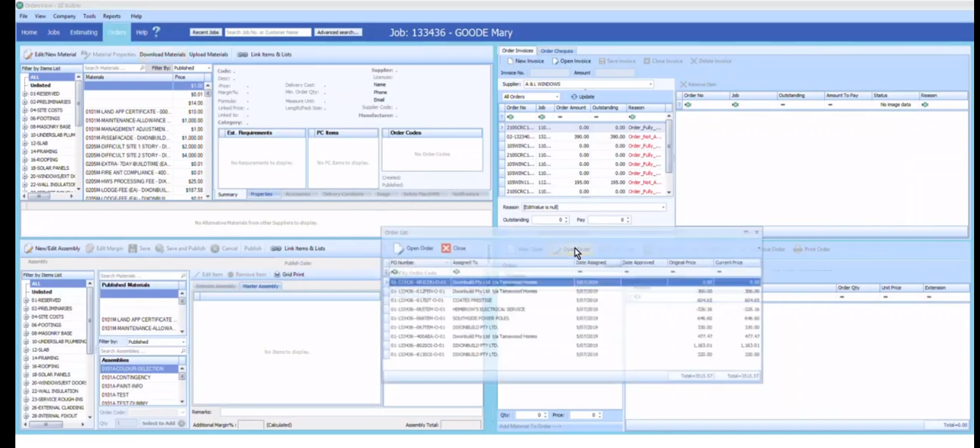The height and width of the screenshot is (448, 980).
Task: Open the File menu
Action: click(24, 16)
